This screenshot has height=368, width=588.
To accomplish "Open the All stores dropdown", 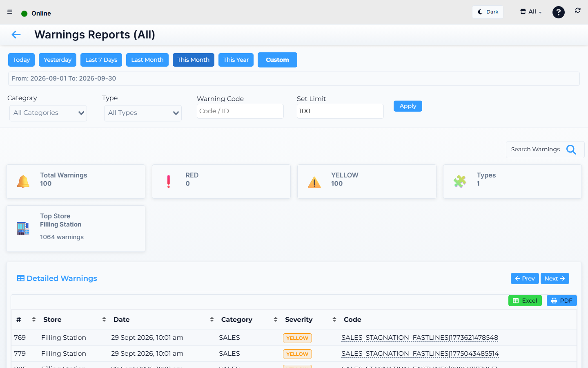I will pos(531,12).
